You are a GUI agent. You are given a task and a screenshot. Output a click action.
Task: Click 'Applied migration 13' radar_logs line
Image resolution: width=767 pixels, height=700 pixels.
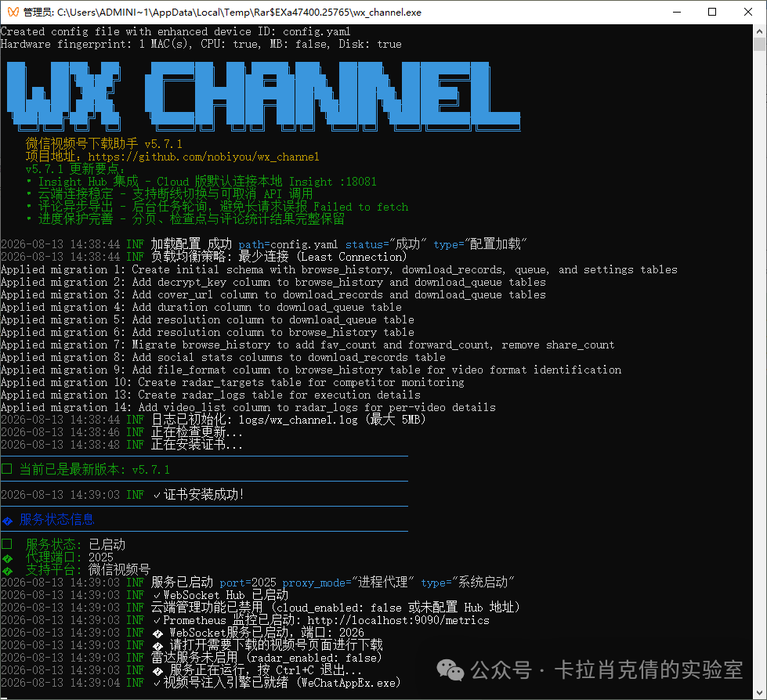210,395
